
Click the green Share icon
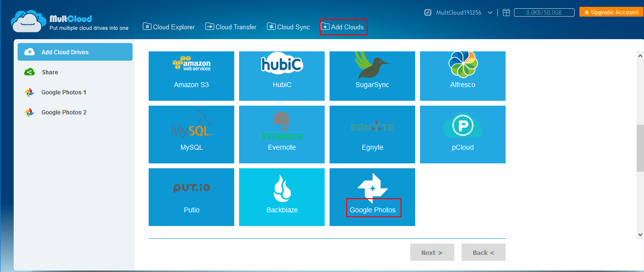[x=29, y=72]
